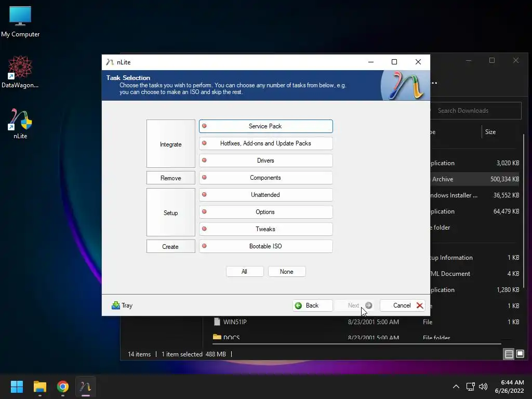This screenshot has width=532, height=399.
Task: Select the WIN51IP file in Explorer
Action: point(235,322)
